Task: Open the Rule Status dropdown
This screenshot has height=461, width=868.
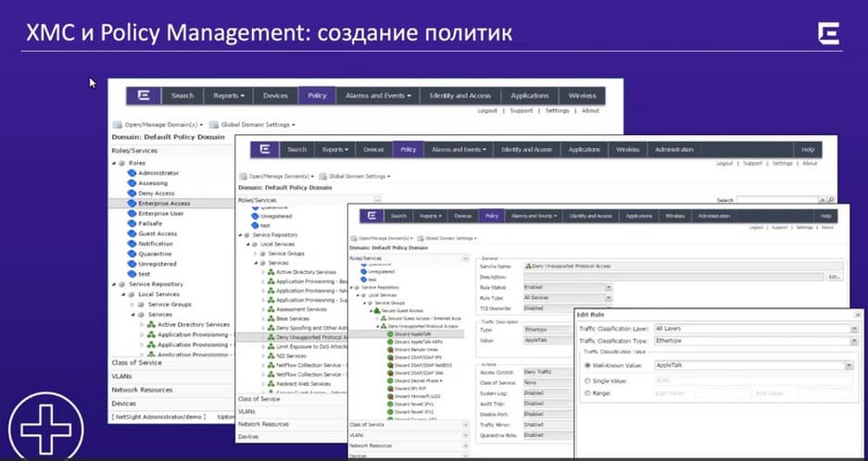Action: tap(609, 288)
